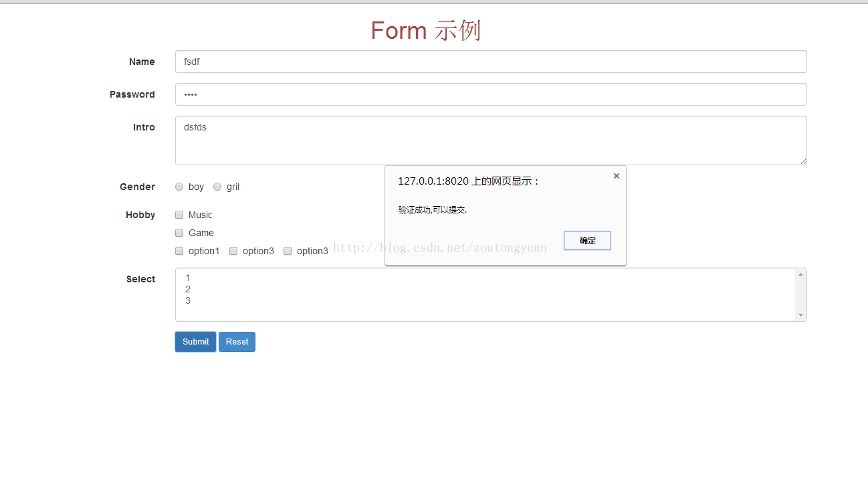Select the gril radio button
868x481 pixels.
[x=217, y=187]
